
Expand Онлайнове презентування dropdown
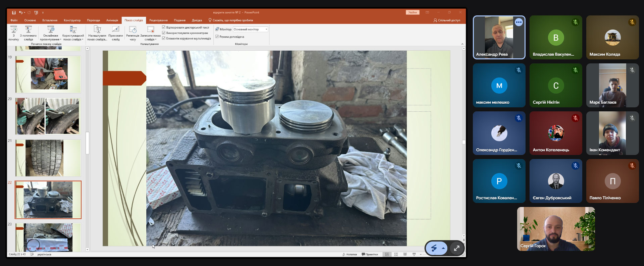tap(51, 39)
